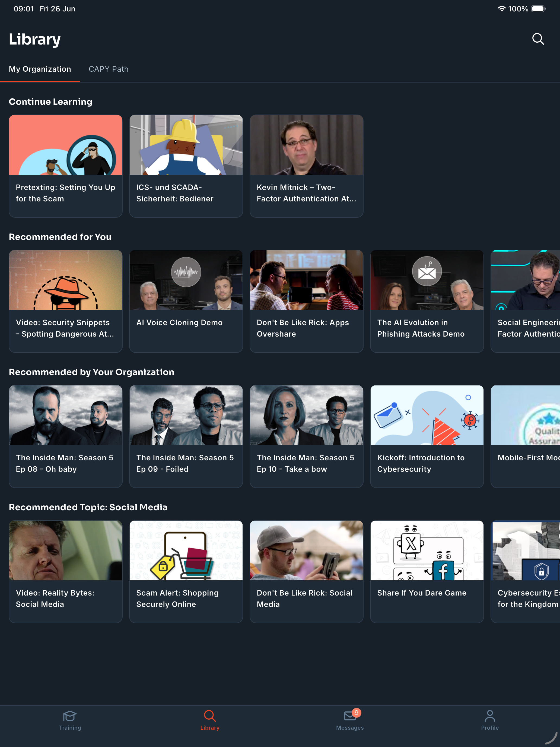Image resolution: width=560 pixels, height=747 pixels.
Task: Open Inside Man Ep 08 thumbnail
Action: click(65, 415)
